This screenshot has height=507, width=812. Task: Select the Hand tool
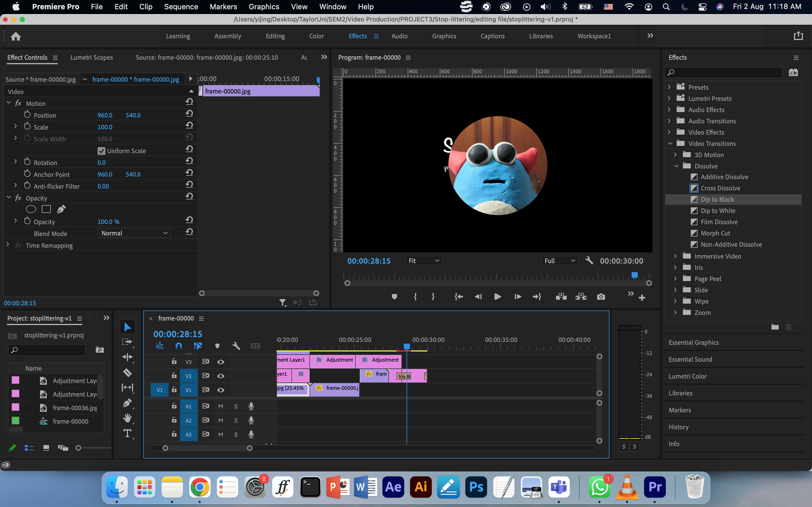tap(127, 418)
